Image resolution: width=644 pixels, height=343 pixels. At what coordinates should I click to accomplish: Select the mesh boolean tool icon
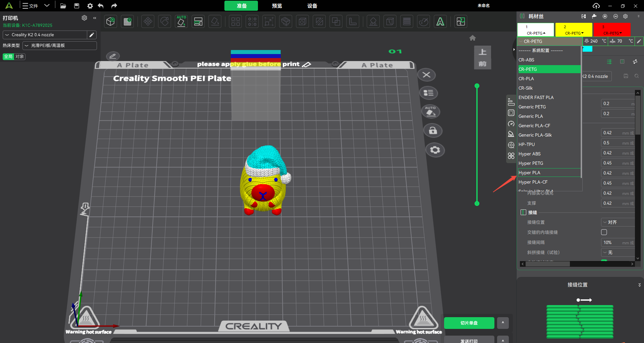[x=336, y=22]
